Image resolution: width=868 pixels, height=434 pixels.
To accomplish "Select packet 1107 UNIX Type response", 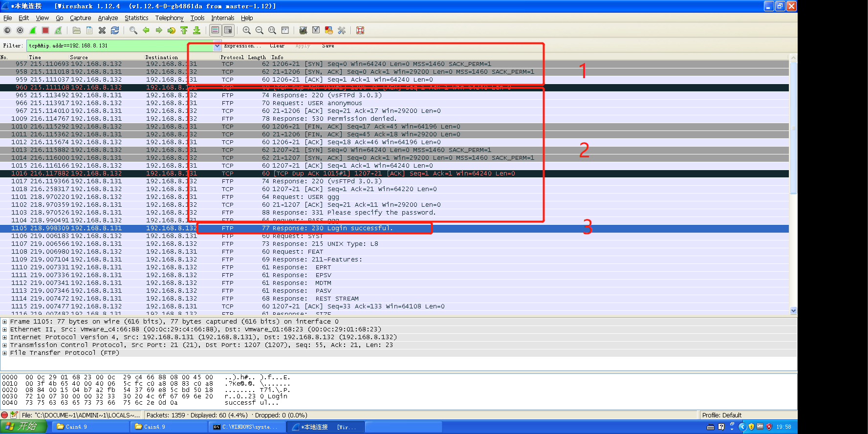I will point(394,244).
